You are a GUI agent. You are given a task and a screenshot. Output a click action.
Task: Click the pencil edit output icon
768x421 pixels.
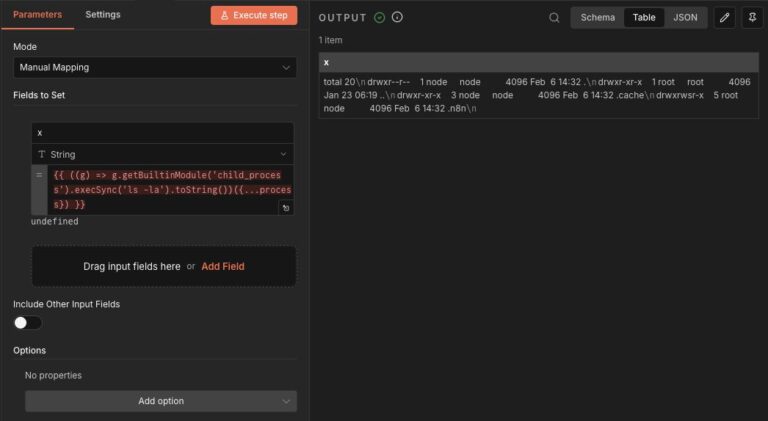click(x=724, y=18)
